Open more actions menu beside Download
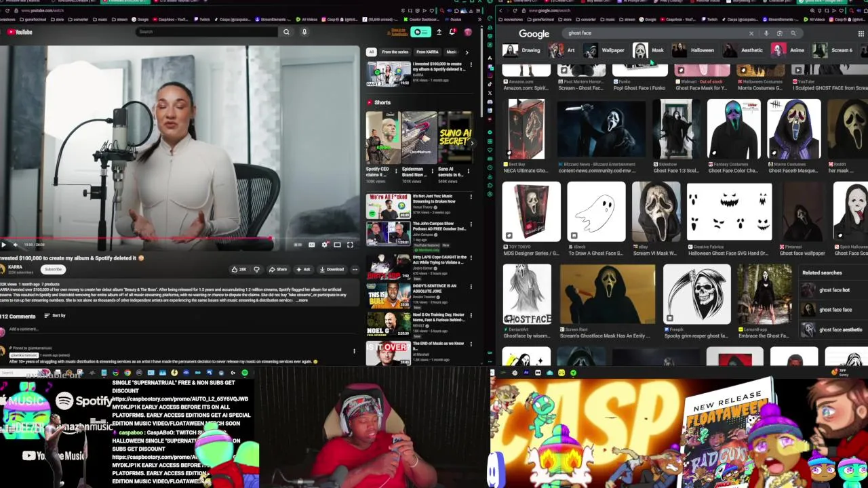This screenshot has height=488, width=868. [x=354, y=269]
